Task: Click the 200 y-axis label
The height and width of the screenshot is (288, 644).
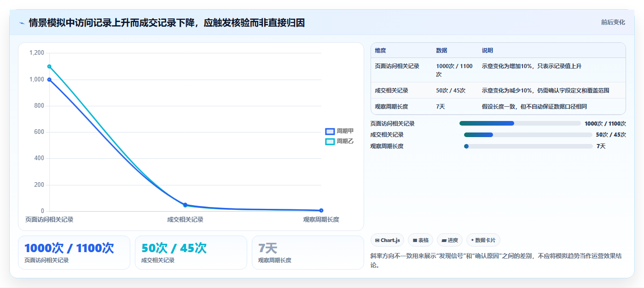Action: [40, 185]
